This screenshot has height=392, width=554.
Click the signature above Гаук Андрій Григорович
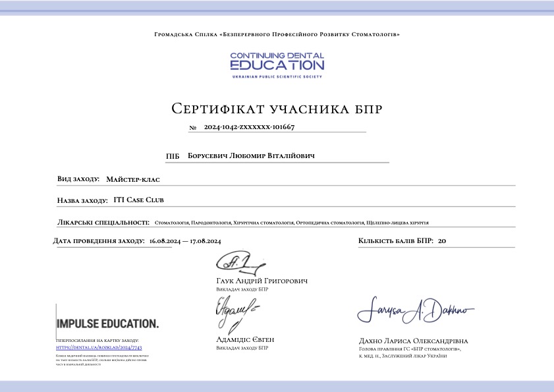coord(235,262)
